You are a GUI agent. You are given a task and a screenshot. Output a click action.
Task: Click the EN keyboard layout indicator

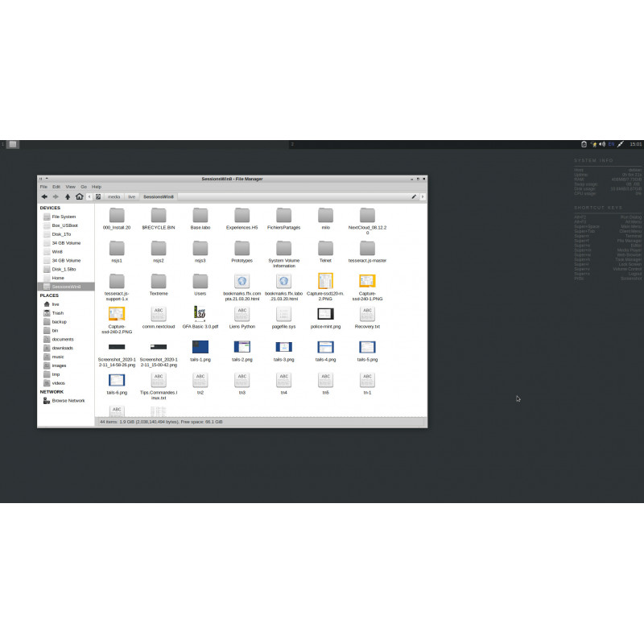tap(611, 145)
